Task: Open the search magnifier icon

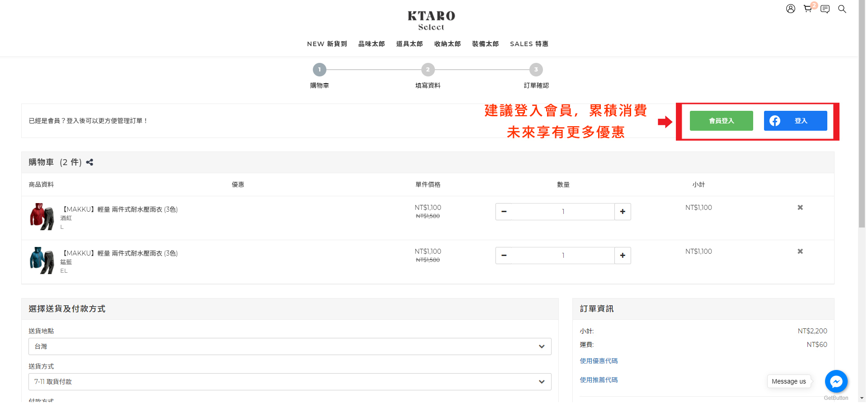Action: click(x=842, y=9)
